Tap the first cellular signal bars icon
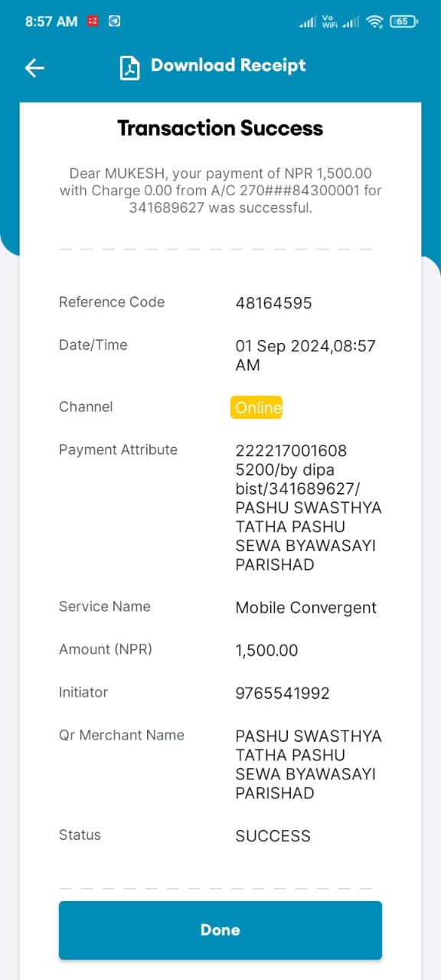 click(308, 23)
